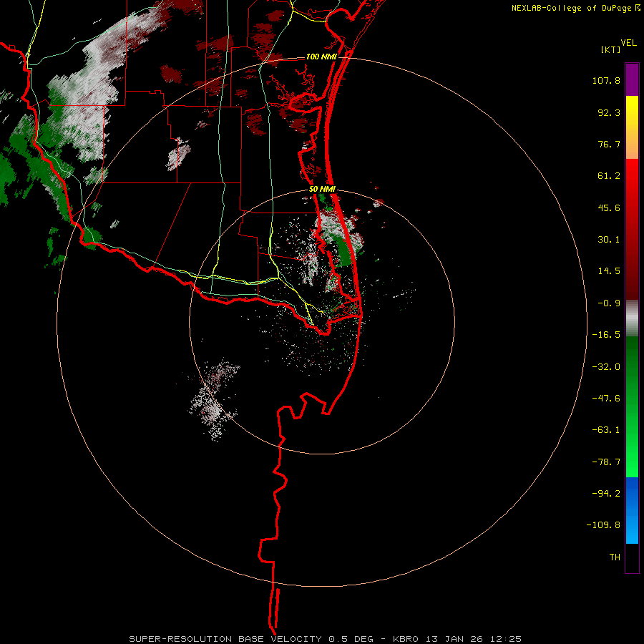The width and height of the screenshot is (644, 644).
Task: Click the 92.3 velocity scale label
Action: tap(609, 112)
